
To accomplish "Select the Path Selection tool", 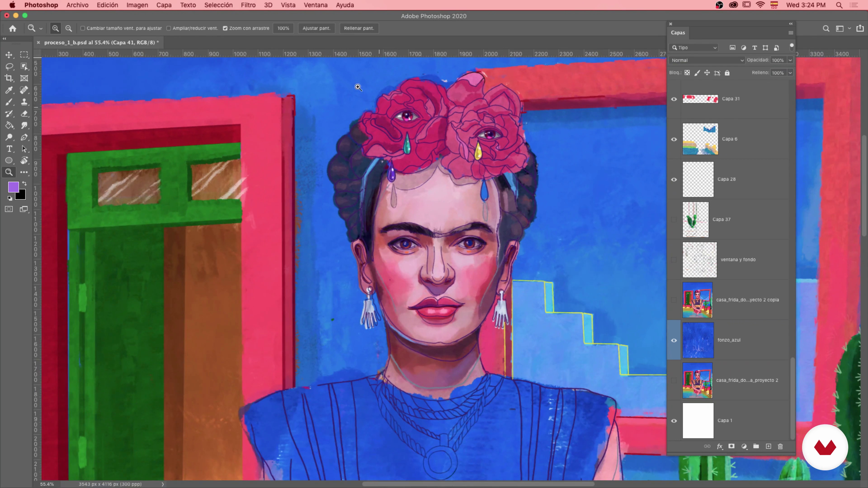I will tap(24, 149).
